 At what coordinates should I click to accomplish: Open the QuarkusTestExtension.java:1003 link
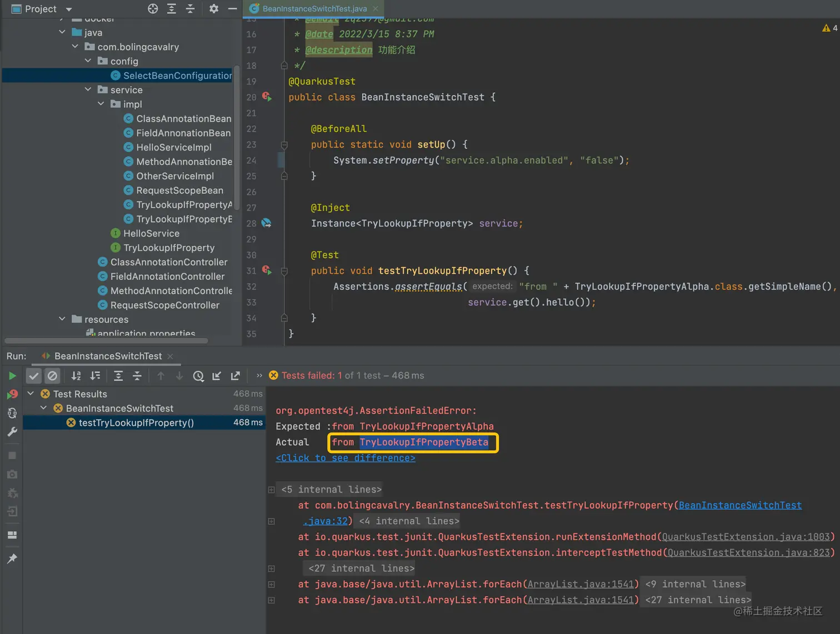[746, 537]
